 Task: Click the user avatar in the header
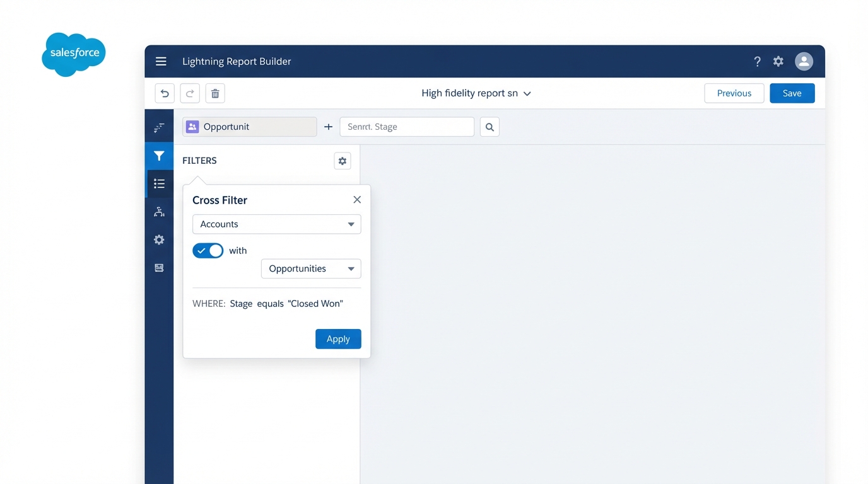click(x=804, y=61)
